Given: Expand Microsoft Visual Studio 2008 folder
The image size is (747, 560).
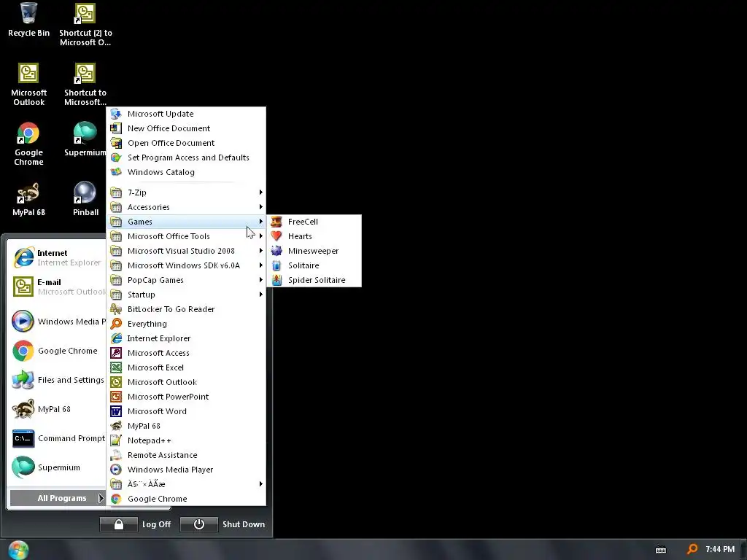Looking at the screenshot, I should click(x=186, y=251).
